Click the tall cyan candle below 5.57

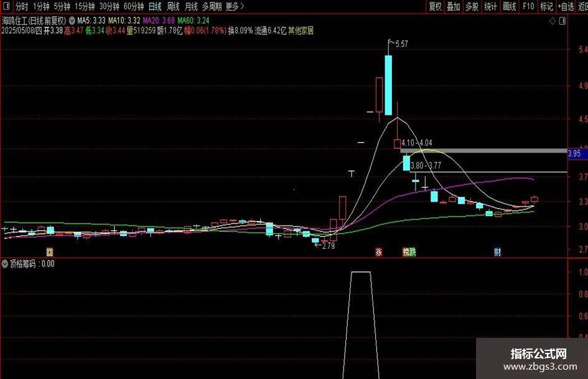(x=388, y=85)
